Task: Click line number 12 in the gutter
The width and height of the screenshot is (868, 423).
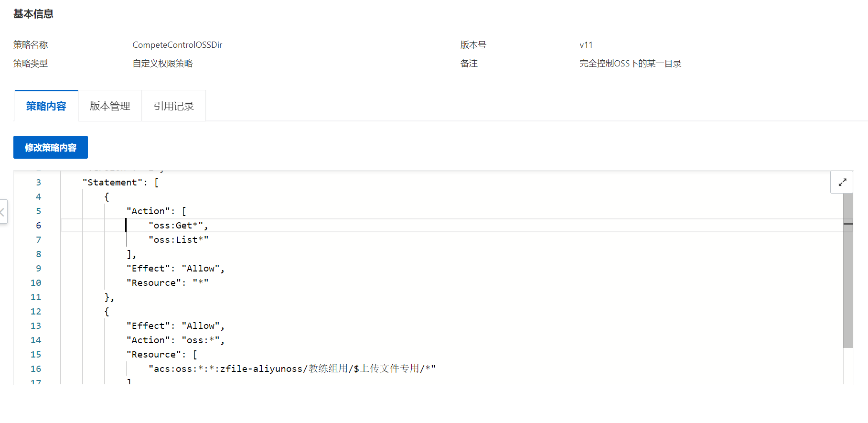Action: (36, 312)
